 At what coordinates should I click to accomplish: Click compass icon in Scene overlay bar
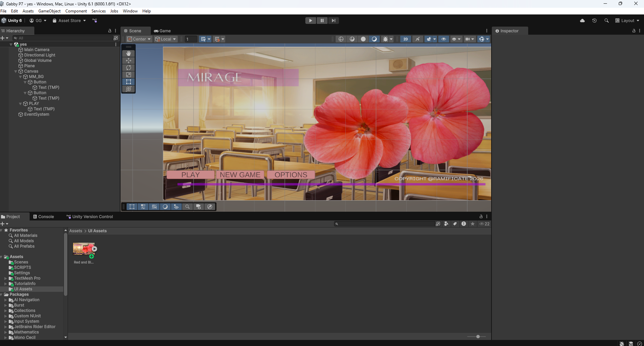(210, 207)
